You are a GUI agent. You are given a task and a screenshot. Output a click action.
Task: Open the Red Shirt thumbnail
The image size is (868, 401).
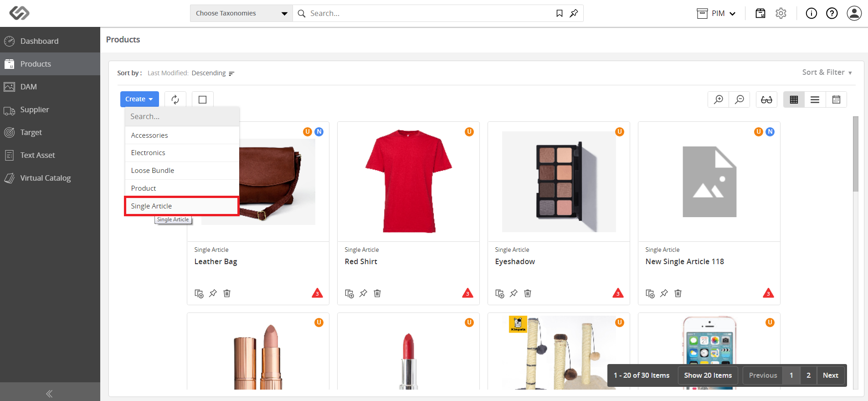click(408, 182)
